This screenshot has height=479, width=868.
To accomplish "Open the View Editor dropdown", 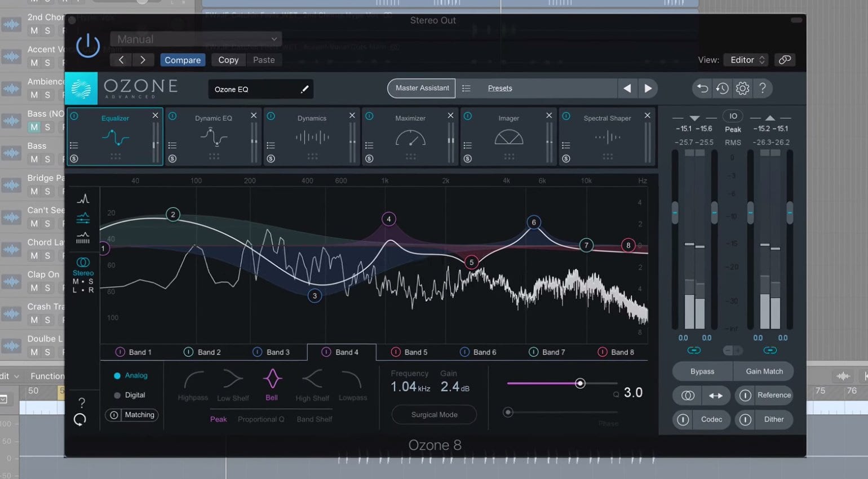I will [x=747, y=60].
